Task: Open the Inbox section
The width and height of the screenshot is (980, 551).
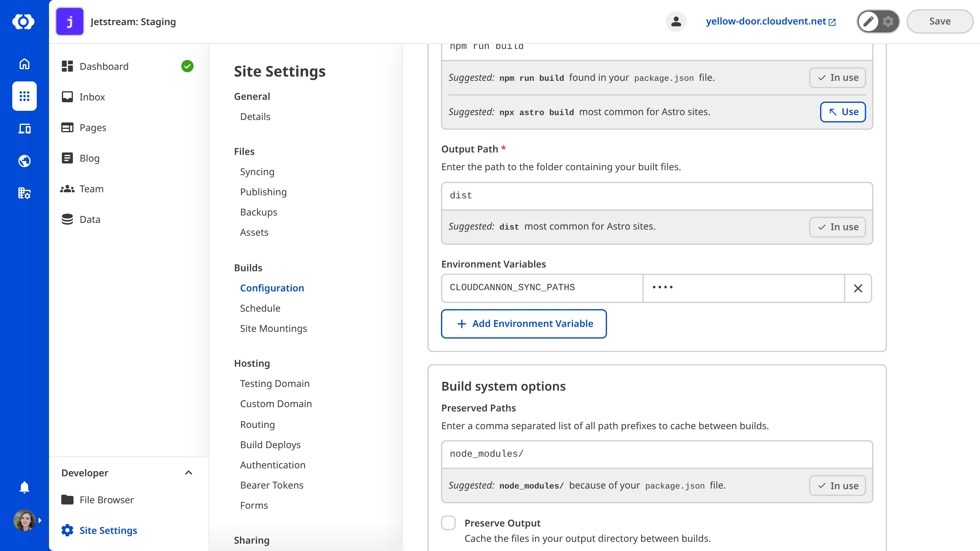Action: (92, 97)
